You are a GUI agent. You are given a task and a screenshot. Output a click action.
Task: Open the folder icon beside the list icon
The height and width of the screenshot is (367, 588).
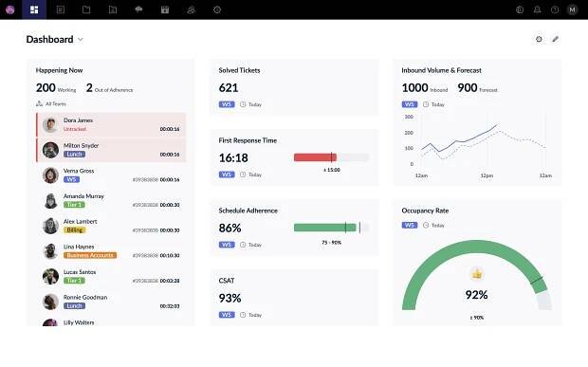pyautogui.click(x=86, y=9)
